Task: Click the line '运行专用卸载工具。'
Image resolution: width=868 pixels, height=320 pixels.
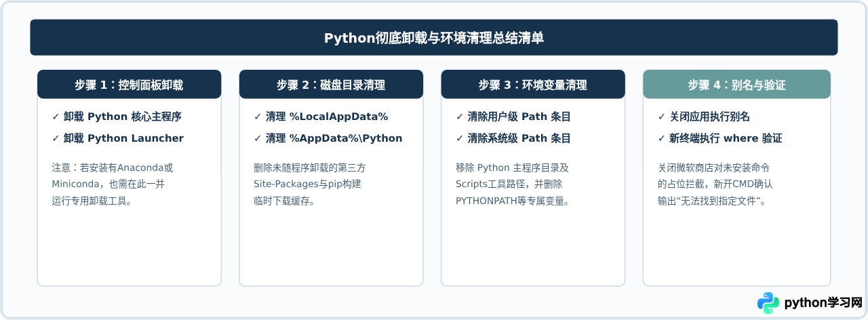Action: pos(92,201)
